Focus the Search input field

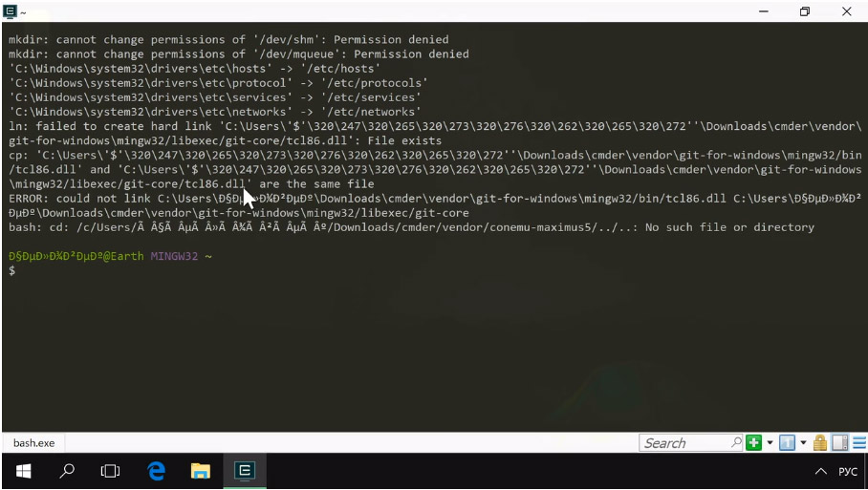tap(684, 443)
